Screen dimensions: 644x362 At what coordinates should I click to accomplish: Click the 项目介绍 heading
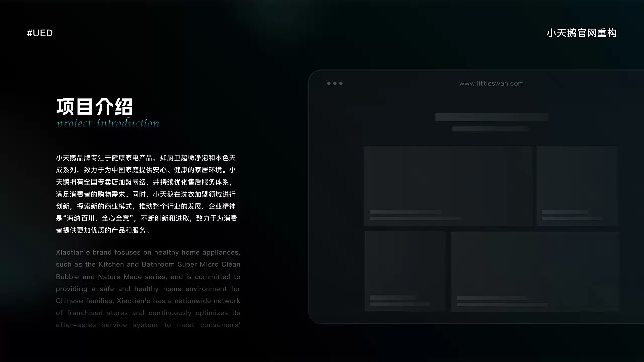(95, 107)
